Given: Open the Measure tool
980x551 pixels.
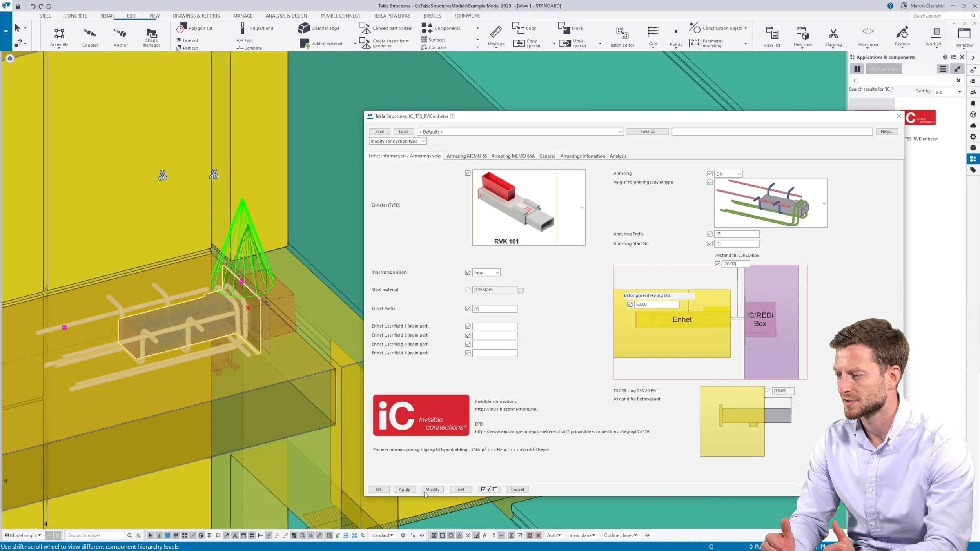Looking at the screenshot, I should point(495,36).
